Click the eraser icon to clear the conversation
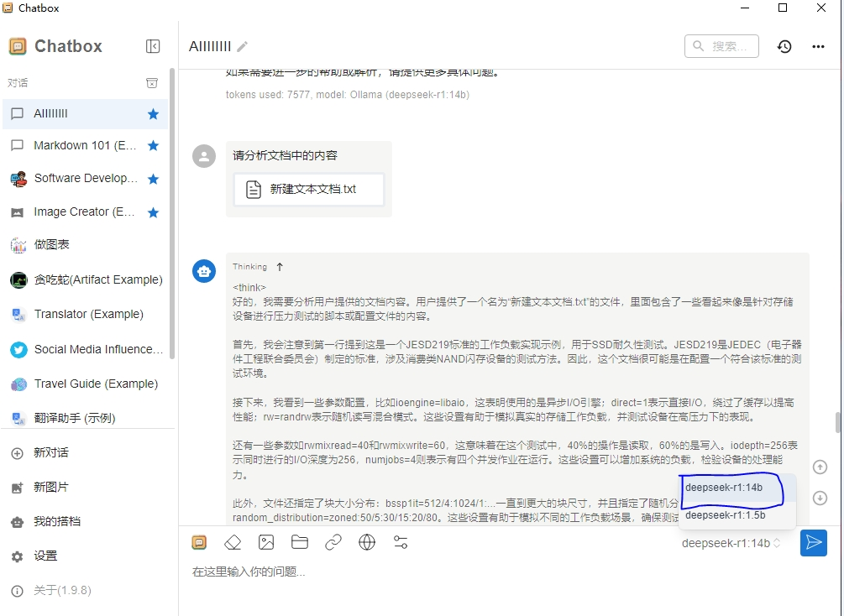The image size is (844, 616). click(x=233, y=542)
